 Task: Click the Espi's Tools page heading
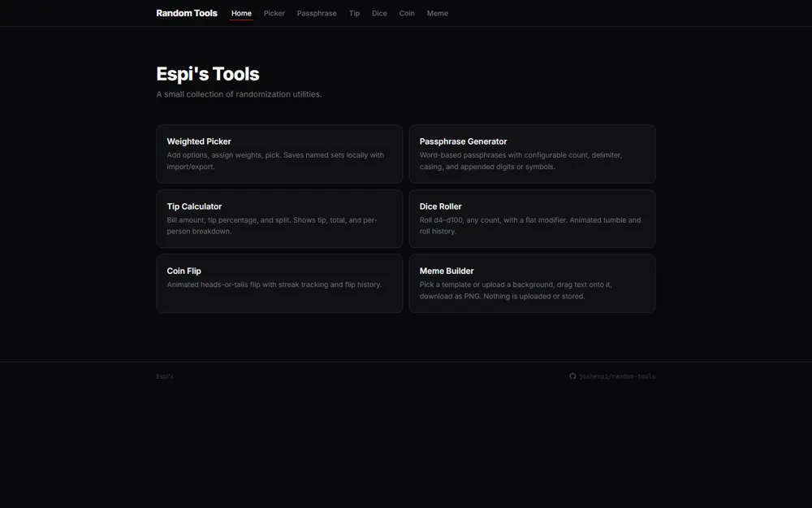click(208, 74)
